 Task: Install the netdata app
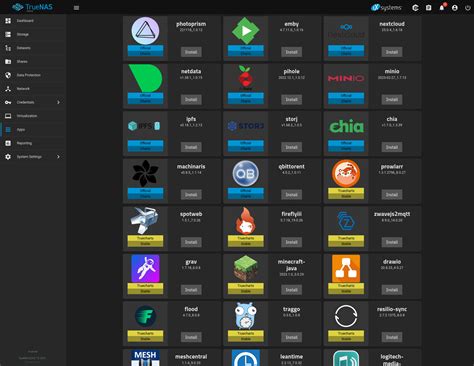191,99
